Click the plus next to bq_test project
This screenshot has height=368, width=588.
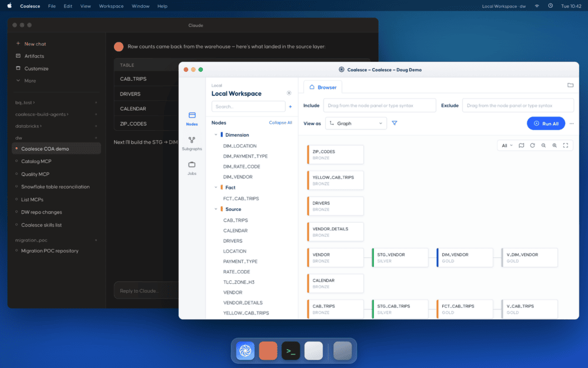click(x=96, y=102)
